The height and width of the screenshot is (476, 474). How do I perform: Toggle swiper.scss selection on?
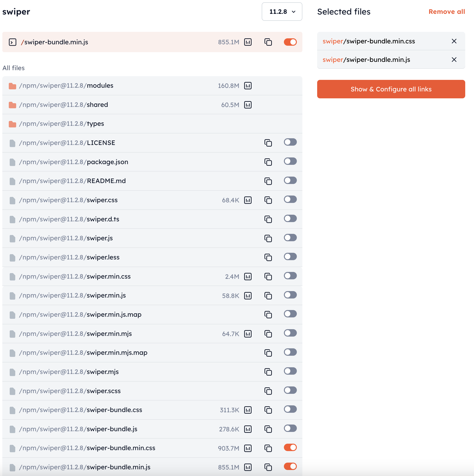290,390
